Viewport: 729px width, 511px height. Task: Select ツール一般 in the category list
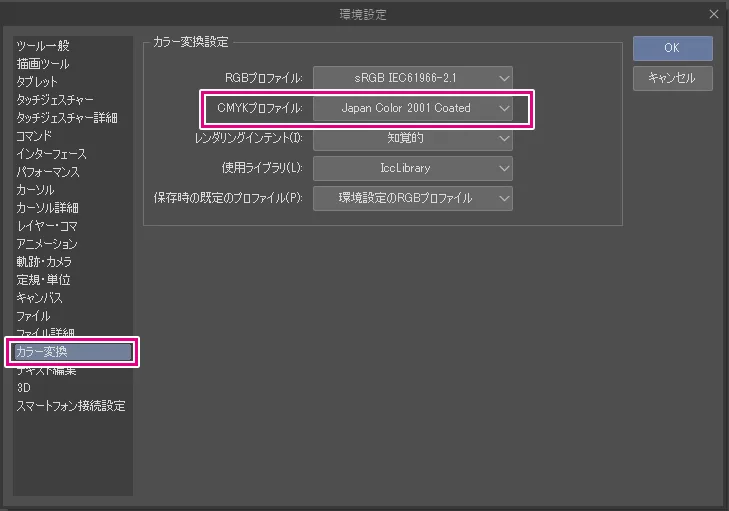(43, 46)
